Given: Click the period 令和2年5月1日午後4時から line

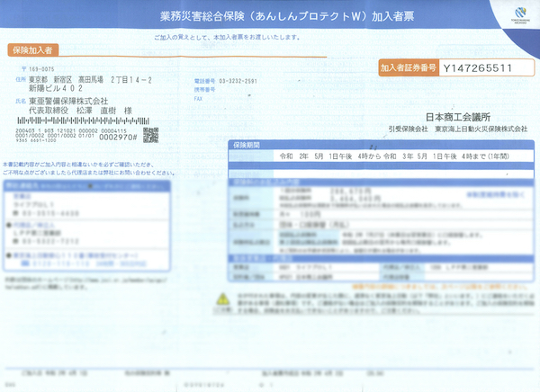Looking at the screenshot, I should [394, 156].
